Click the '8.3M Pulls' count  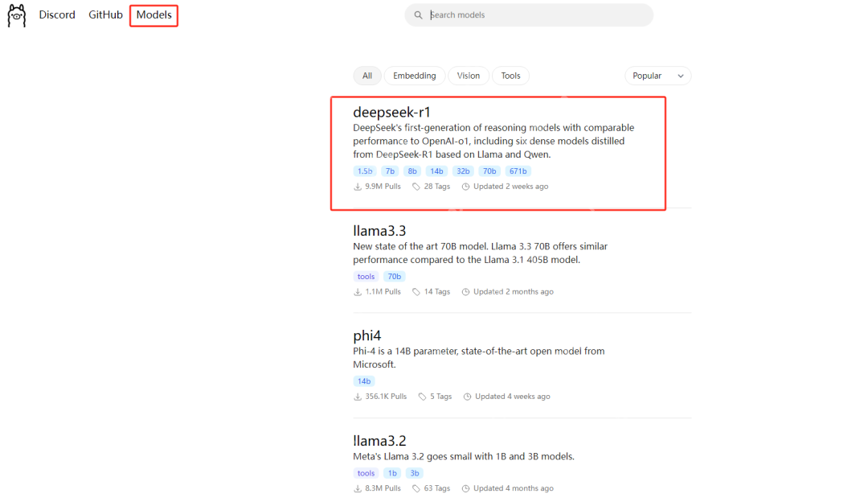coord(383,488)
